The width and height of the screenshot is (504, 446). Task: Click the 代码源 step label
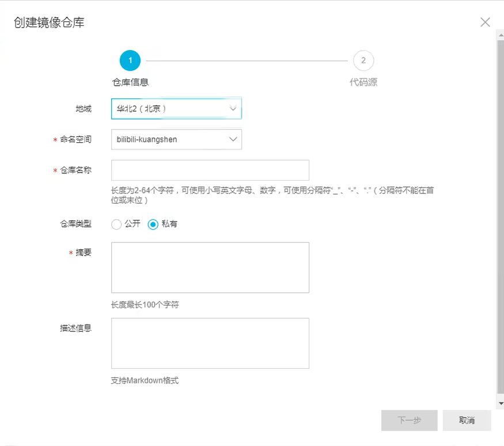click(363, 82)
